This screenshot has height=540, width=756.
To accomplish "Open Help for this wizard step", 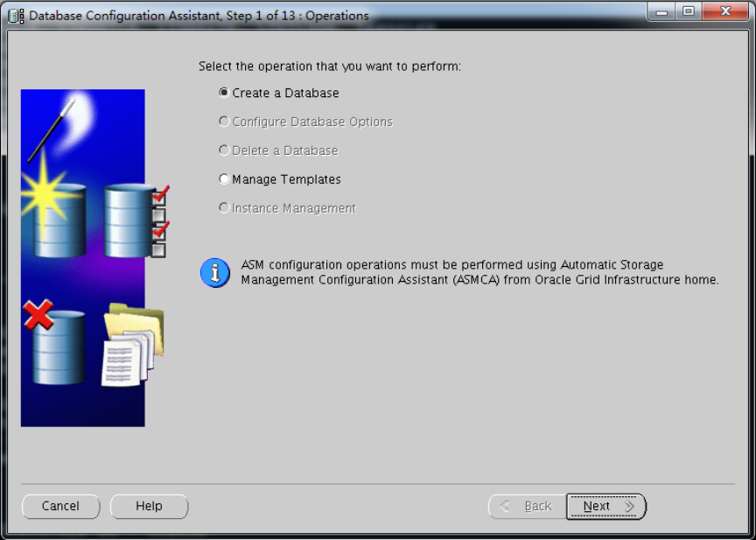I will coord(149,506).
